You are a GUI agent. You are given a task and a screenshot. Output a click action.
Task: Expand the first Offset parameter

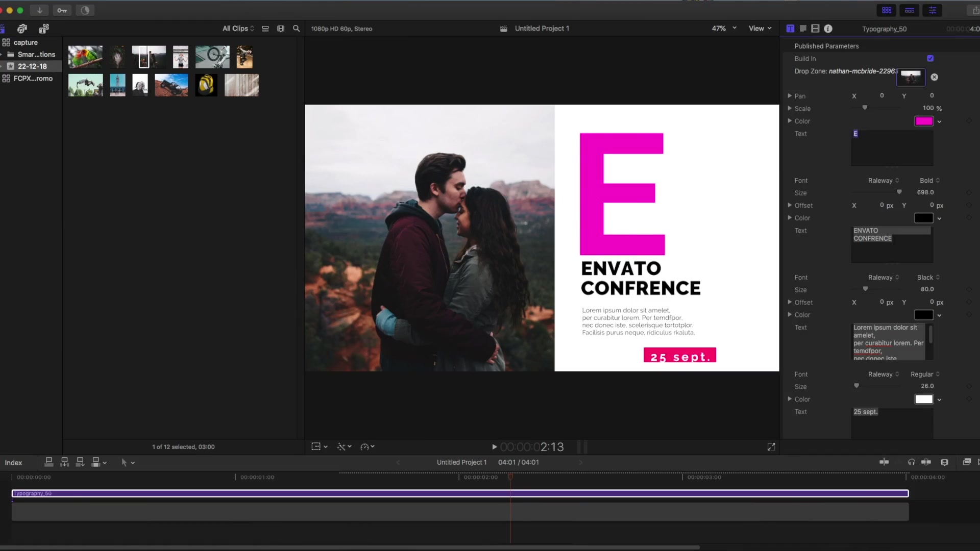click(790, 205)
